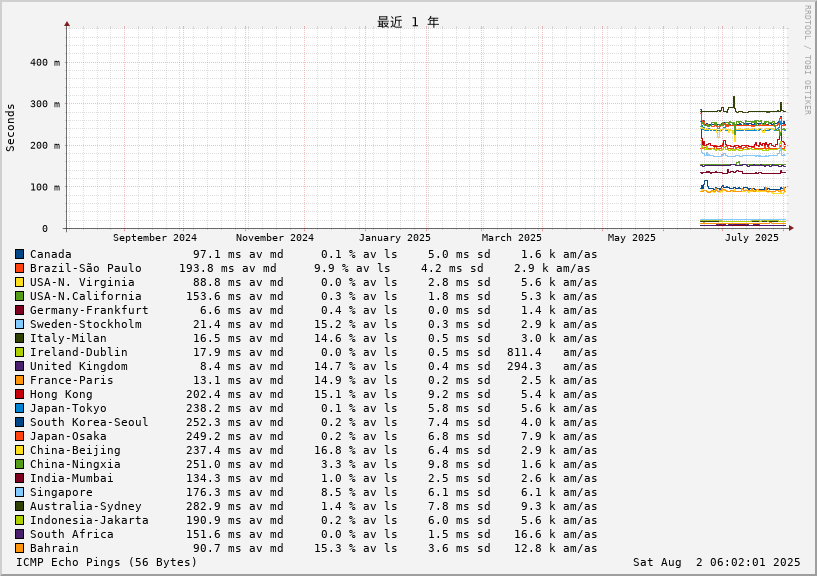The height and width of the screenshot is (576, 817).
Task: Click the January 2025 axis label
Action: click(x=394, y=238)
